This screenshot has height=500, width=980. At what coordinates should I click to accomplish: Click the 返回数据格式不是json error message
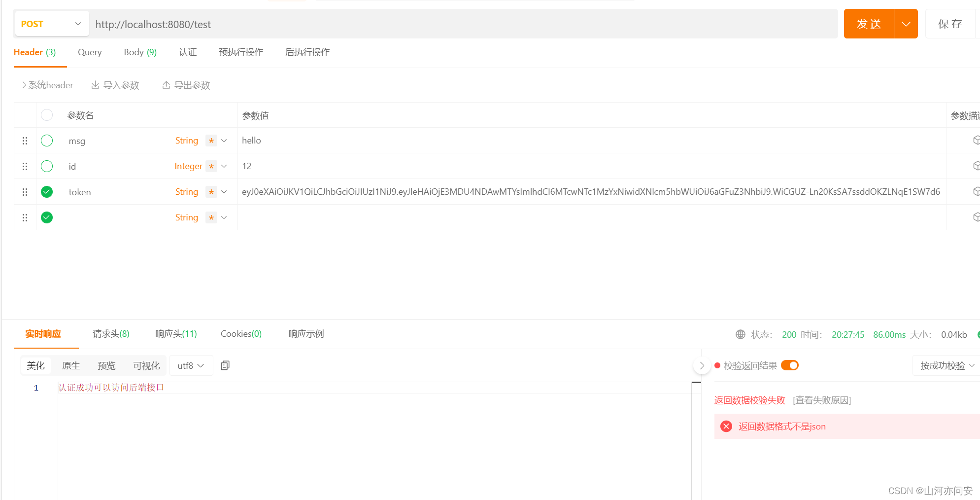pyautogui.click(x=782, y=427)
